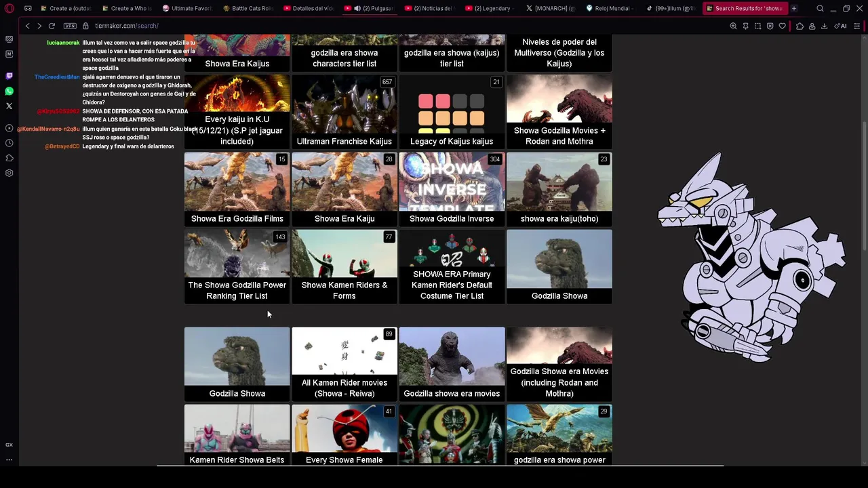
Task: Switch to the 'Ultimate Favorit' tab
Action: point(188,8)
